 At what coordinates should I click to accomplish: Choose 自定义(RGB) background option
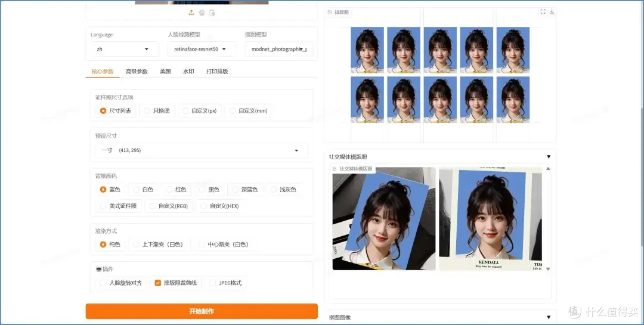[x=169, y=206]
